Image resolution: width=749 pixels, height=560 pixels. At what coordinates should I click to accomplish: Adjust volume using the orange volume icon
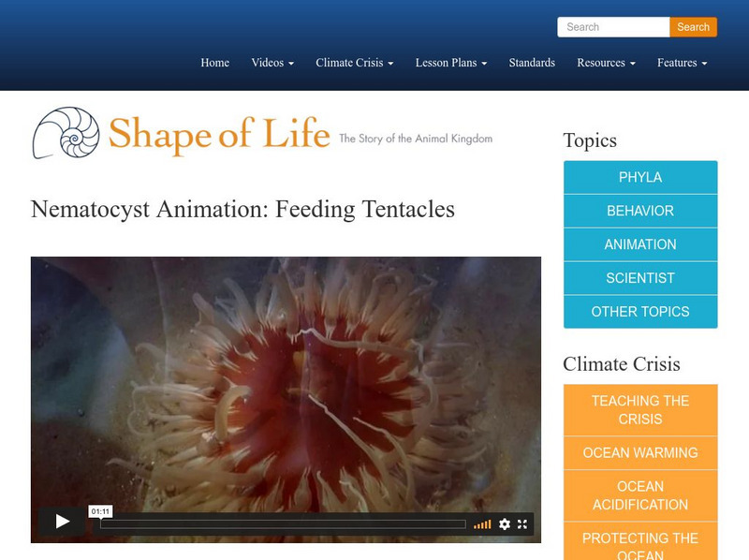(482, 523)
